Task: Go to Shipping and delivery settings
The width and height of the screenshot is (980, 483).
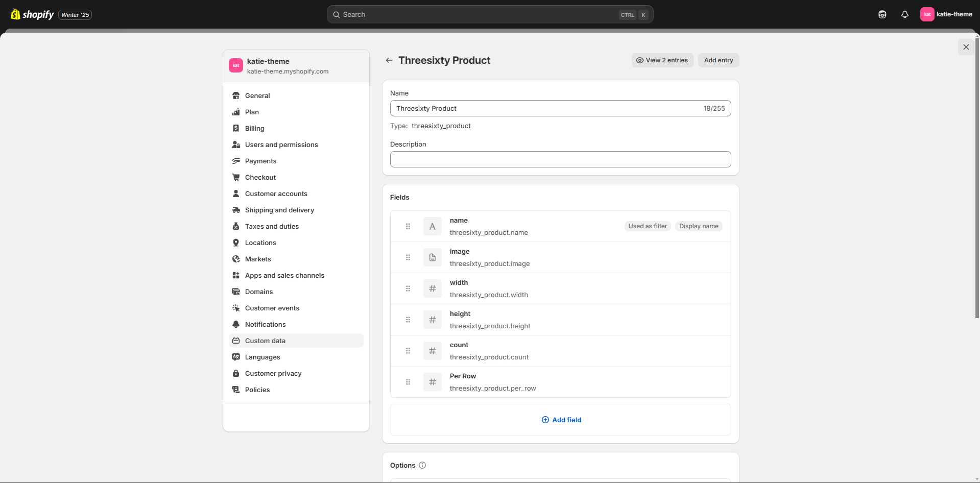Action: (x=279, y=210)
